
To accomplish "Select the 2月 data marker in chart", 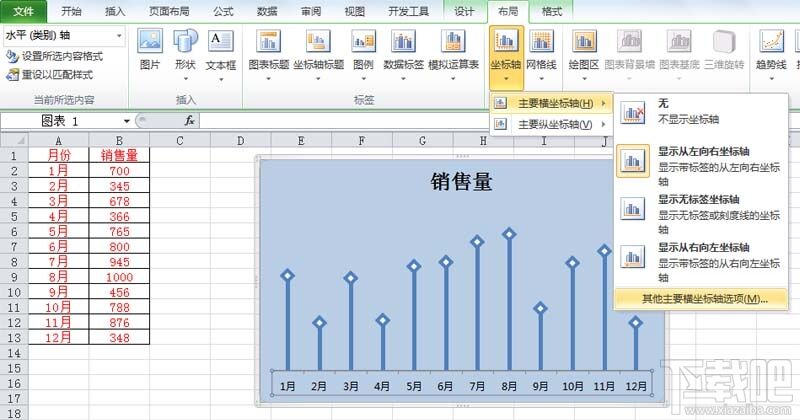I will tap(319, 322).
